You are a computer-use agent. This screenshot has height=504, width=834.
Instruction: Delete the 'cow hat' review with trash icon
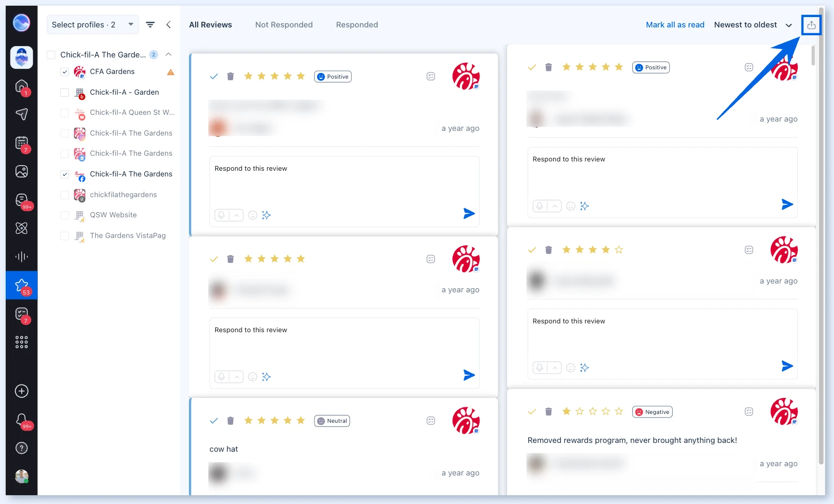tap(231, 421)
